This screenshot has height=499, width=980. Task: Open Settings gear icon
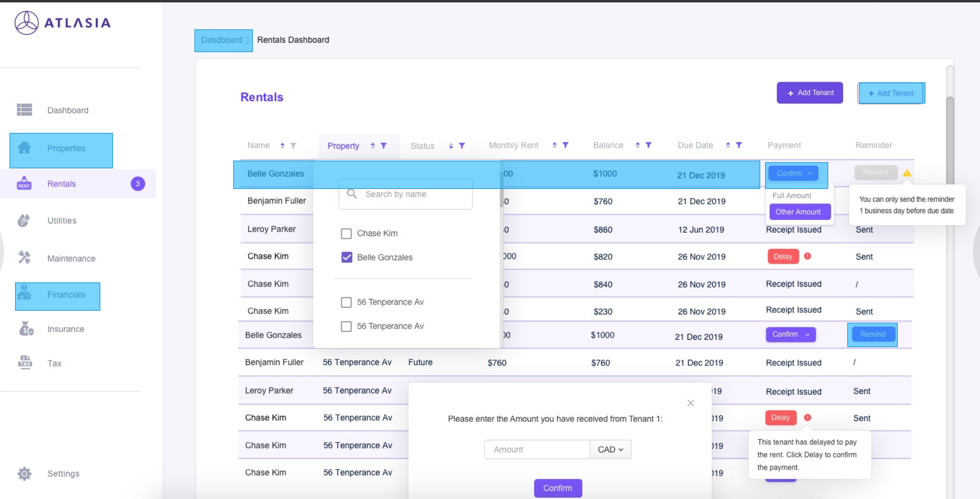pos(24,473)
